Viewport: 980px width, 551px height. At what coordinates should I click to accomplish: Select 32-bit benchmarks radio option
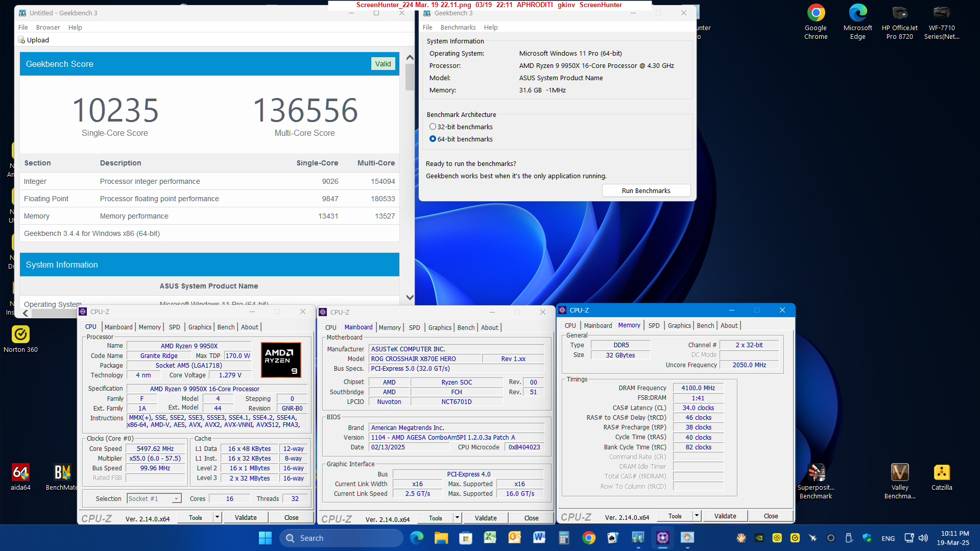[433, 127]
